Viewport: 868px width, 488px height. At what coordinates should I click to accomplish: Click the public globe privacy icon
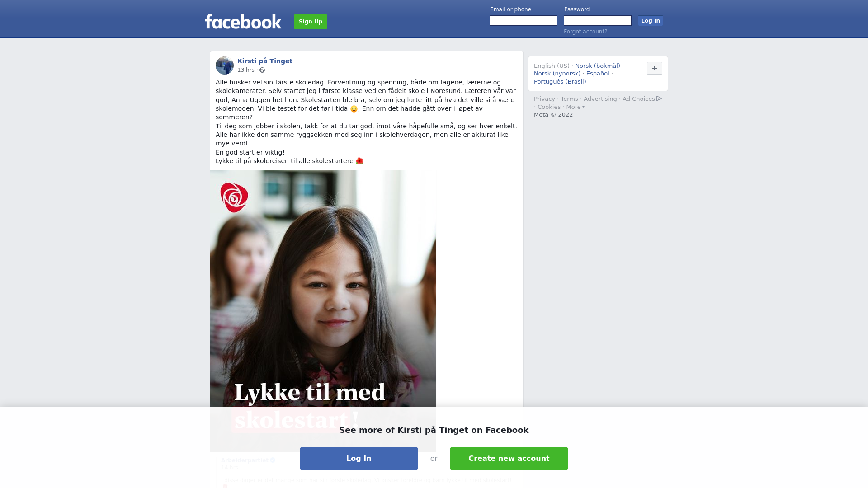point(262,70)
